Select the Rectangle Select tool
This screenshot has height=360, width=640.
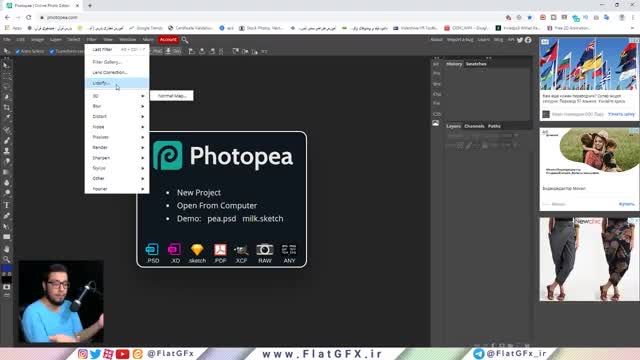(7, 76)
